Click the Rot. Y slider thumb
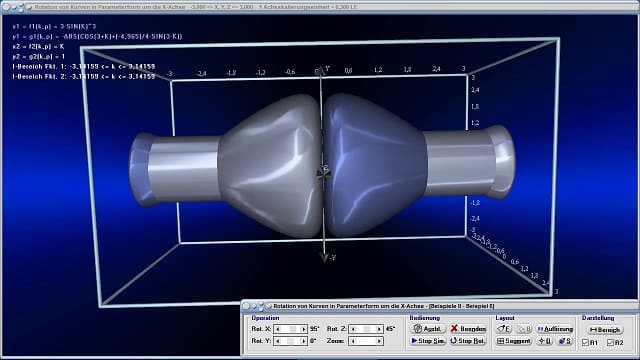Screen dimensions: 640x360 pyautogui.click(x=291, y=341)
